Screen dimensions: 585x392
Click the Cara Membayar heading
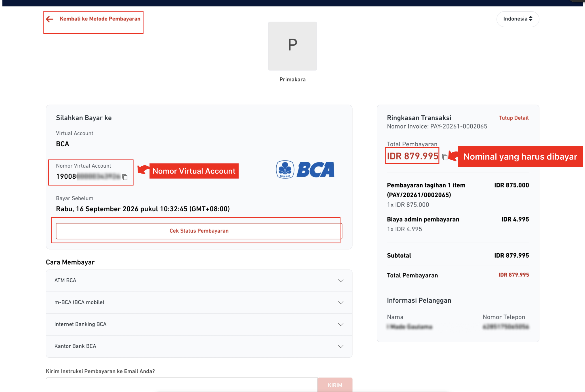[70, 262]
